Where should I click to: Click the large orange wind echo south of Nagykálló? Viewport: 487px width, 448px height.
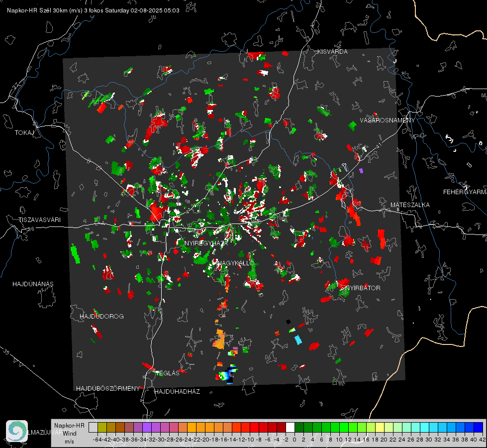(219, 339)
